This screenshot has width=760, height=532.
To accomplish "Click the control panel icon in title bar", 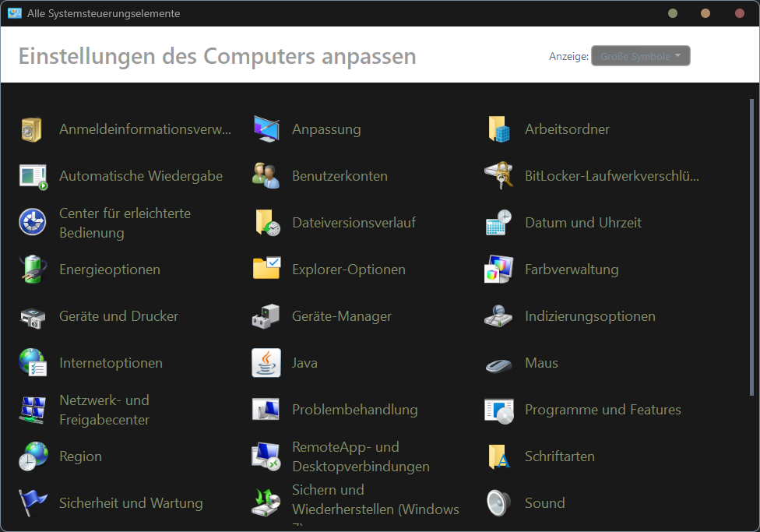I will coord(14,13).
